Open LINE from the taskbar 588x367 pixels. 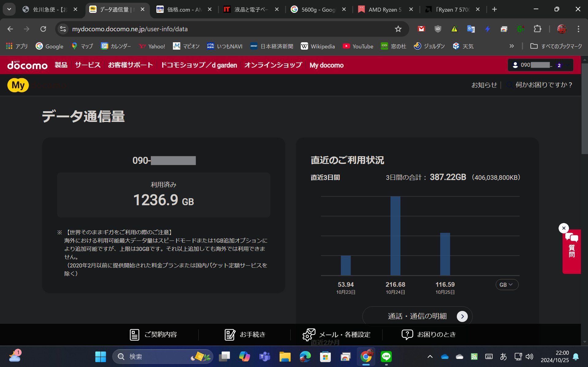click(x=386, y=357)
